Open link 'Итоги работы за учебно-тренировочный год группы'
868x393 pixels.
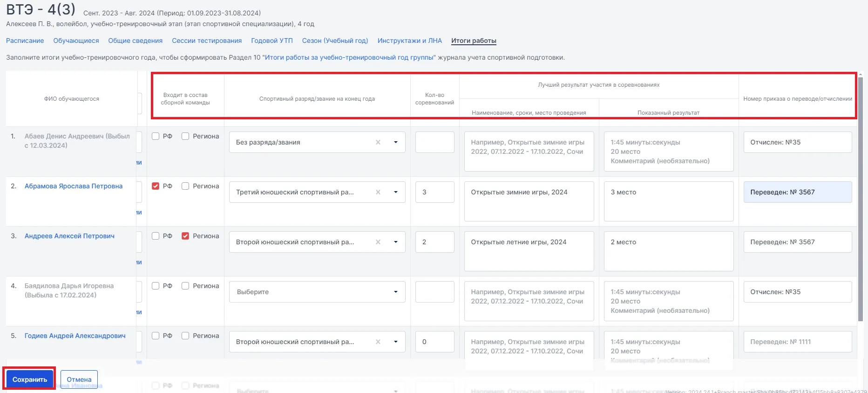pyautogui.click(x=349, y=57)
